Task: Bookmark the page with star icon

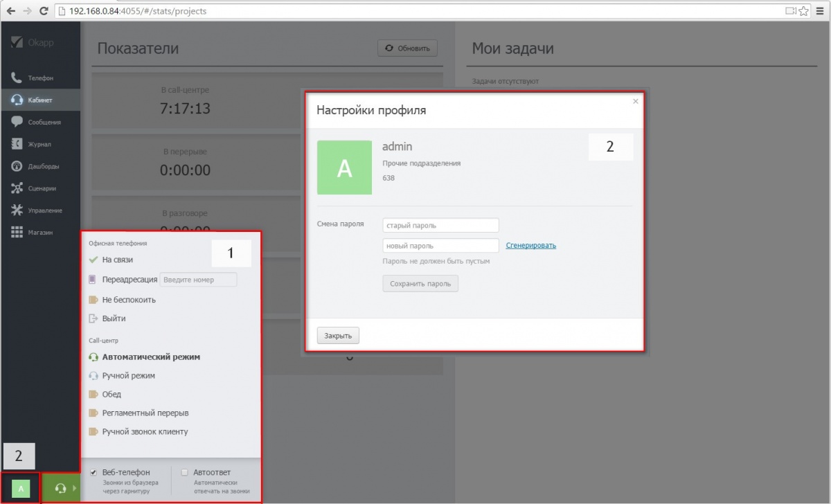Action: point(803,11)
